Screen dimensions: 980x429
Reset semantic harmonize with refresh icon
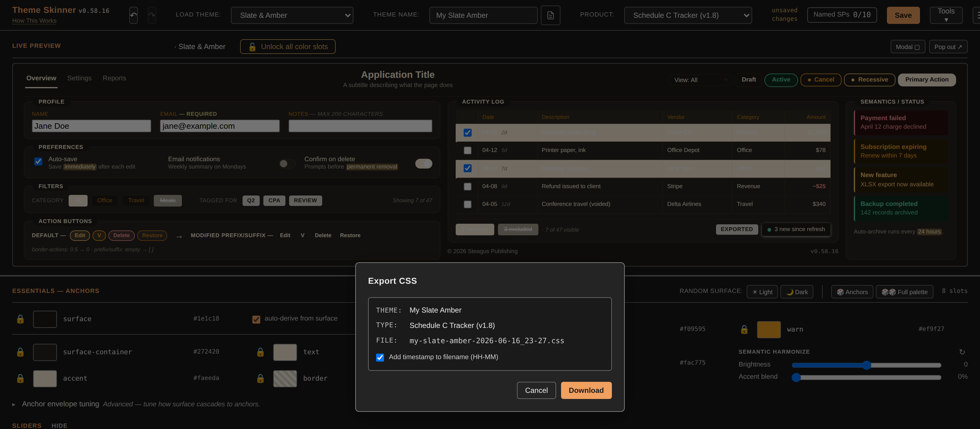coord(962,352)
